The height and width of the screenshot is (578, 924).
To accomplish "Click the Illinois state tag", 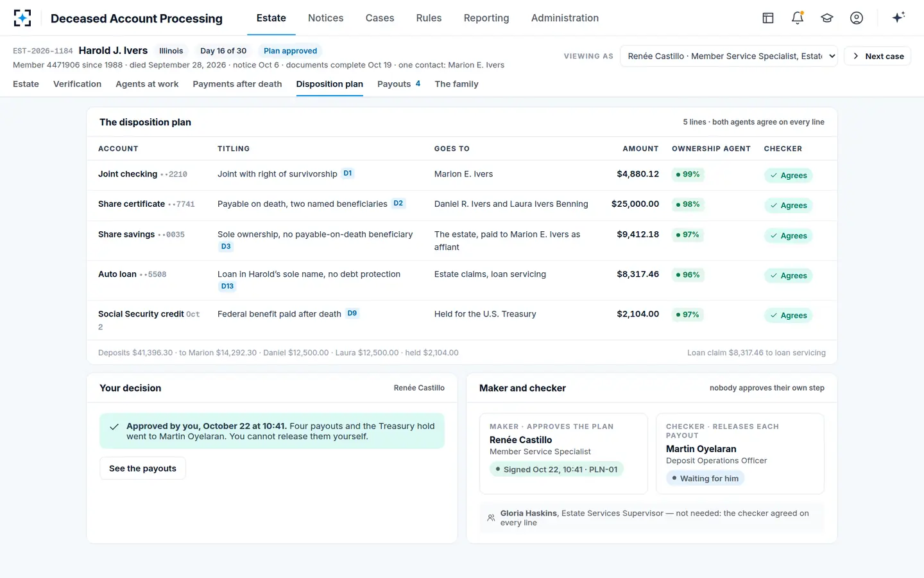I will (x=171, y=51).
